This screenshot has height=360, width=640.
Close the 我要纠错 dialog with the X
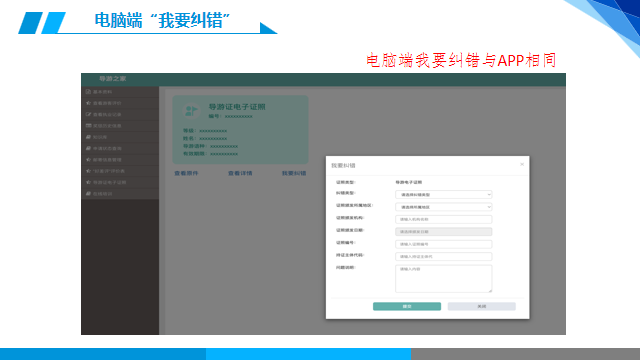pos(522,164)
